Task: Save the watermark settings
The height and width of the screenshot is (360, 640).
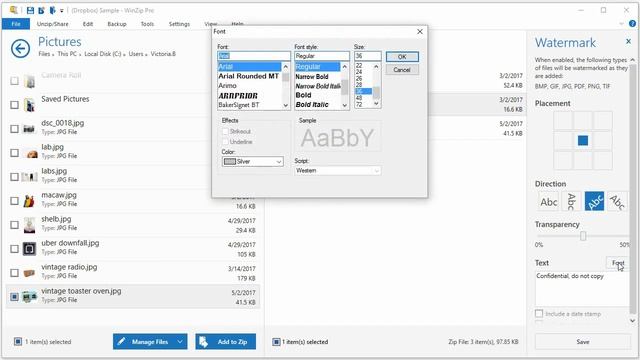Action: pos(583,342)
